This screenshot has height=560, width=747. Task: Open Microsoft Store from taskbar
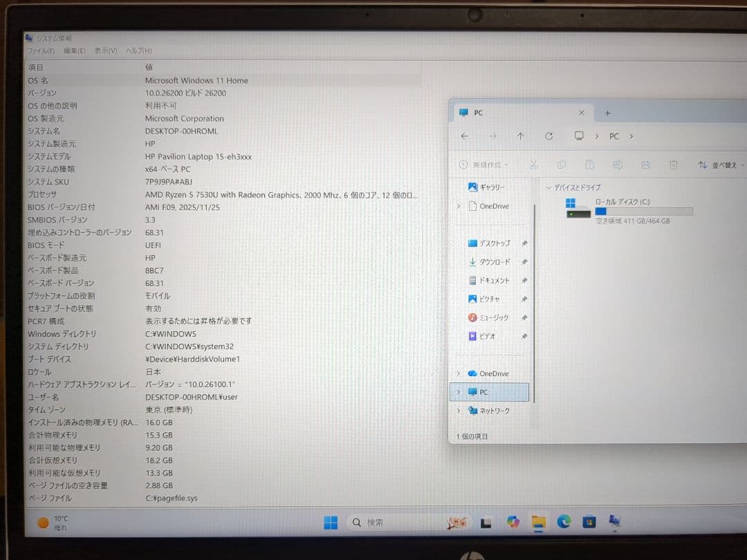[589, 523]
